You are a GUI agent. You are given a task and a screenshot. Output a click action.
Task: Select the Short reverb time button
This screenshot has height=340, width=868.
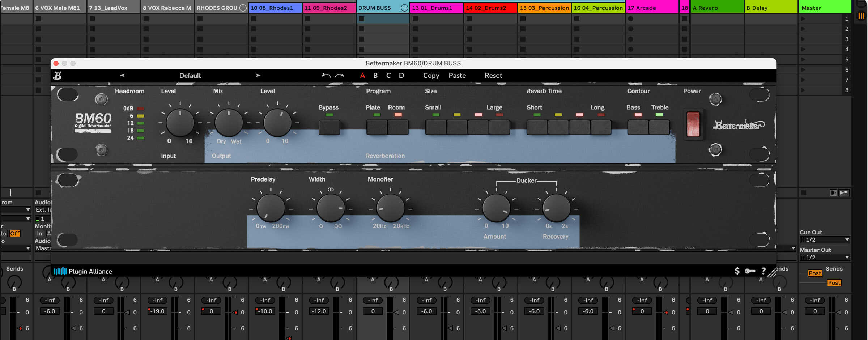click(x=537, y=127)
